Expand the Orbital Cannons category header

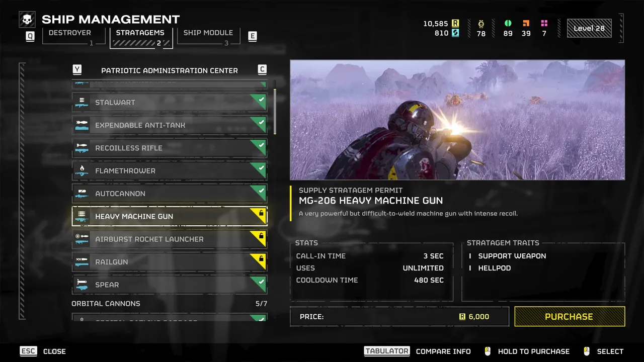pyautogui.click(x=170, y=304)
